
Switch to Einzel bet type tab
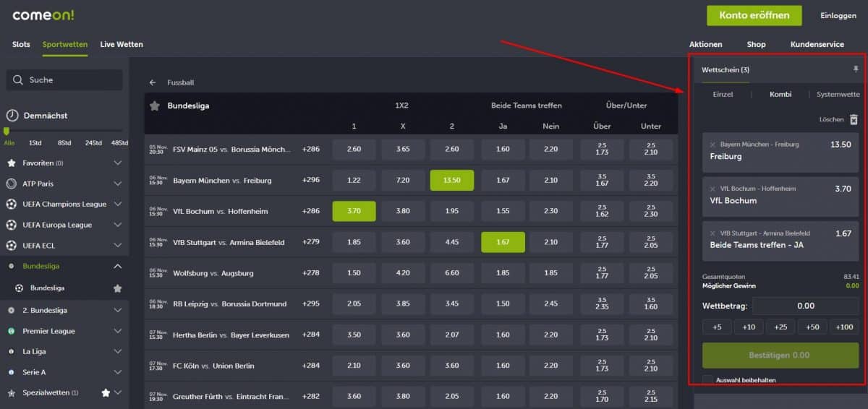[x=723, y=94]
